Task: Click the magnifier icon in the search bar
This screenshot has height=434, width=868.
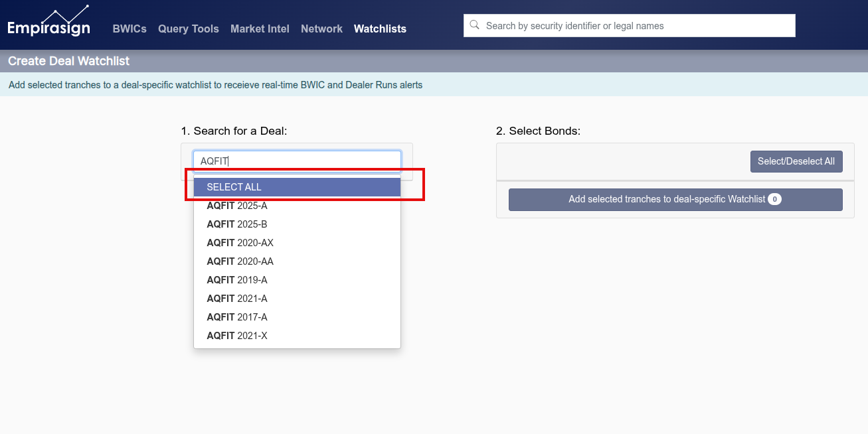Action: click(474, 25)
